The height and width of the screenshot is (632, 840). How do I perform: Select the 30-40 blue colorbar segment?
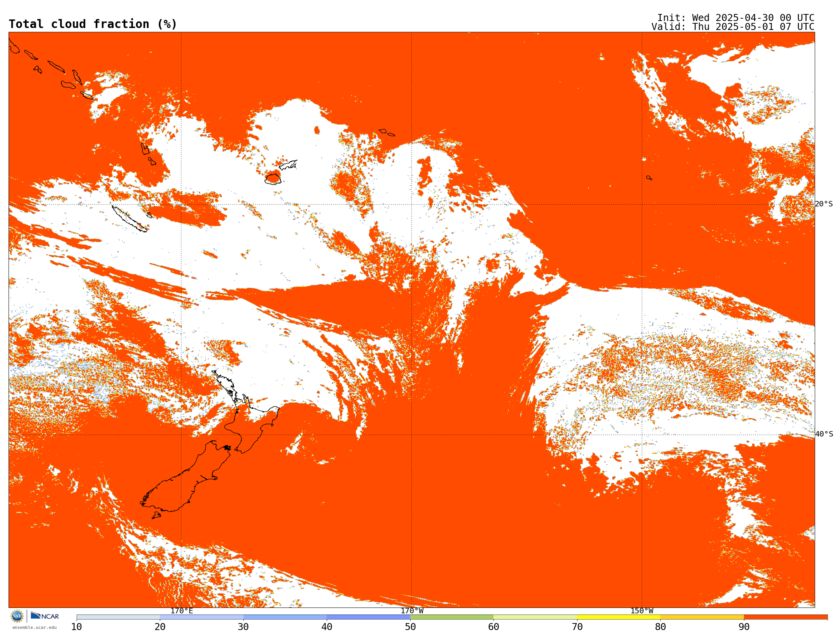click(x=285, y=617)
